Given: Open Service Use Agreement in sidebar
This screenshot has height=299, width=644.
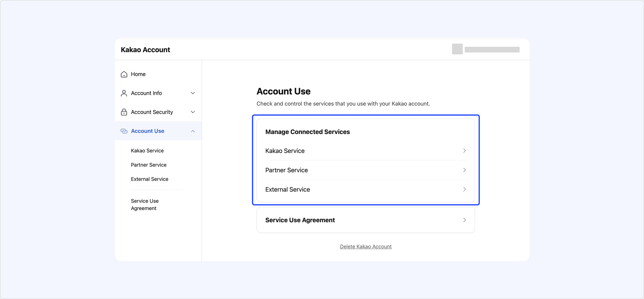Looking at the screenshot, I should (145, 204).
